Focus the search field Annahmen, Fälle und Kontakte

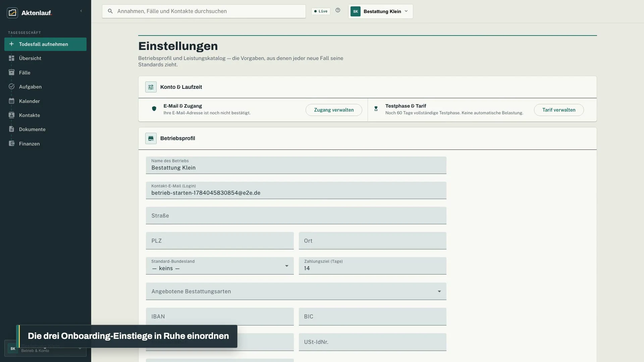coord(204,11)
